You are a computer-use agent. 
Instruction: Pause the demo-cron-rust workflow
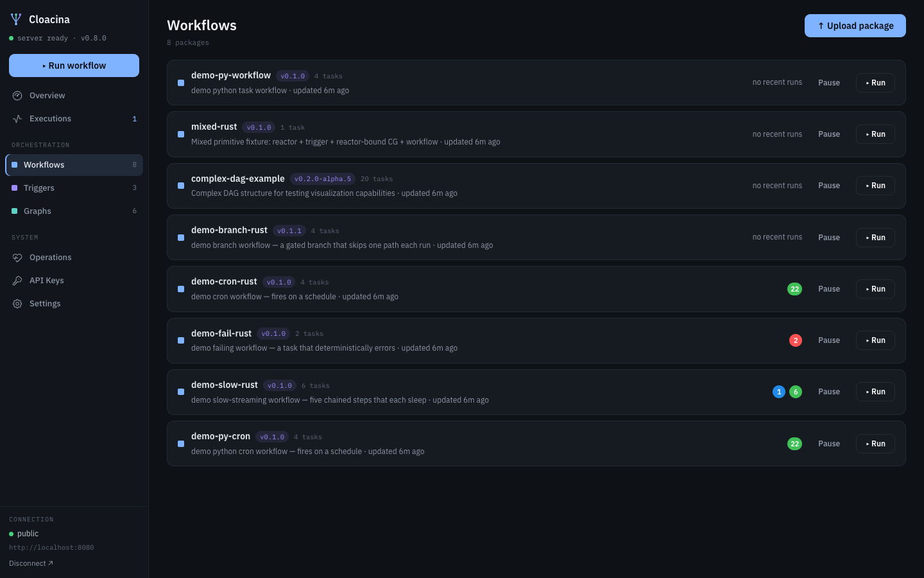(829, 289)
